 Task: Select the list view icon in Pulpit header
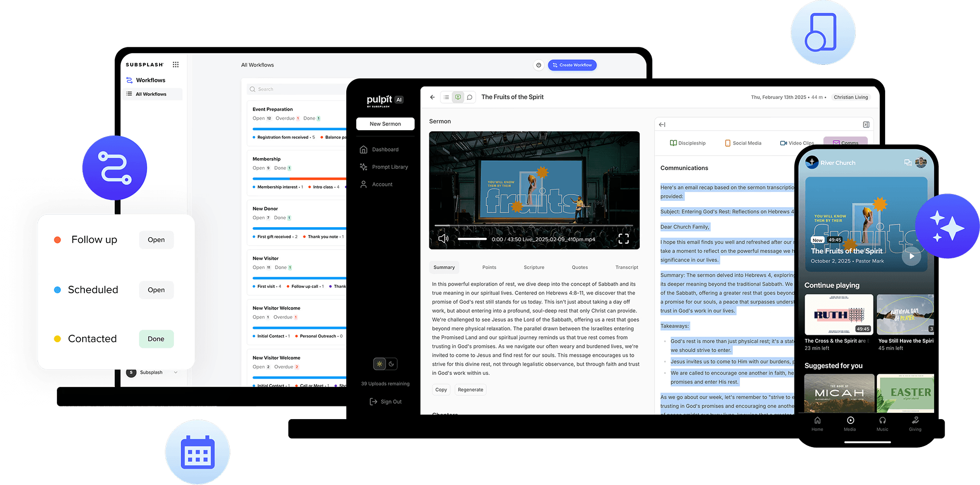[446, 97]
